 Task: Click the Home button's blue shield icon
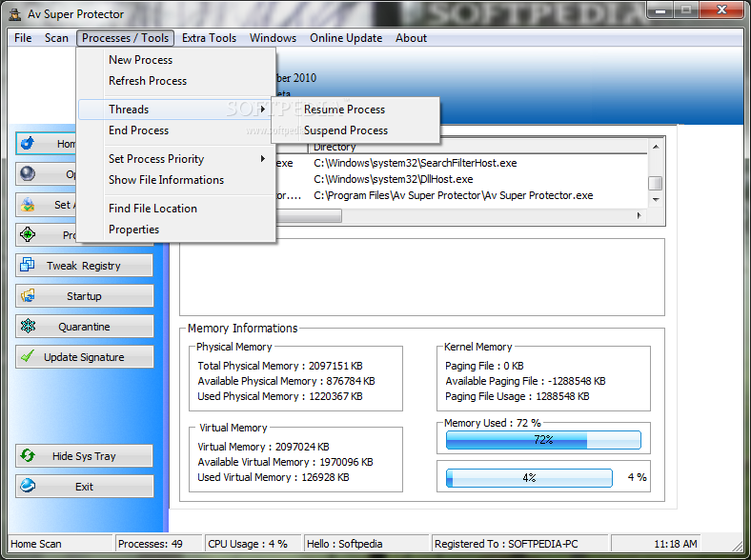tap(28, 143)
